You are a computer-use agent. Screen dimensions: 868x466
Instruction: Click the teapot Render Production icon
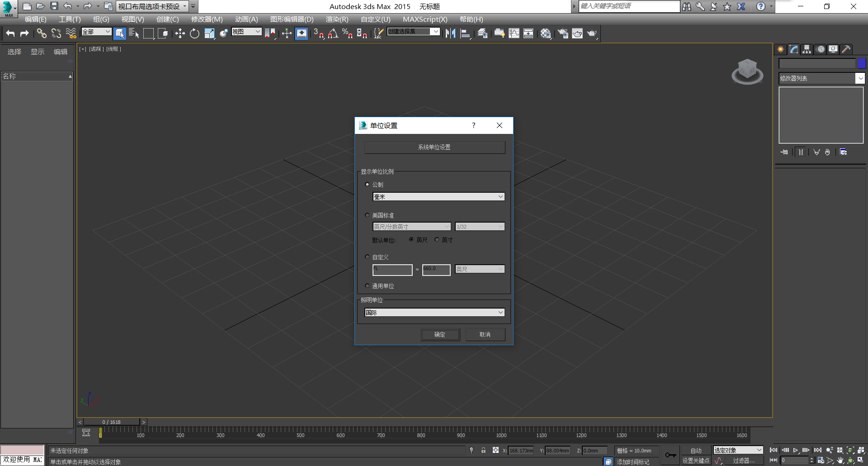(x=592, y=33)
